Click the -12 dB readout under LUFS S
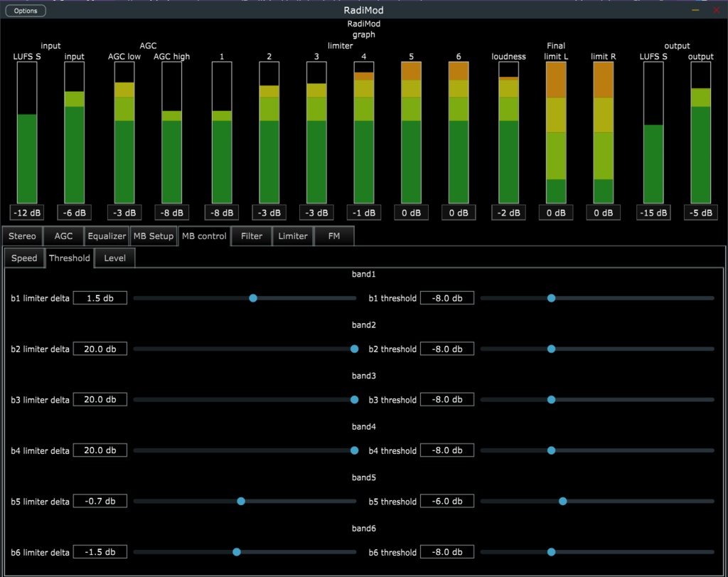The width and height of the screenshot is (728, 577). (27, 213)
